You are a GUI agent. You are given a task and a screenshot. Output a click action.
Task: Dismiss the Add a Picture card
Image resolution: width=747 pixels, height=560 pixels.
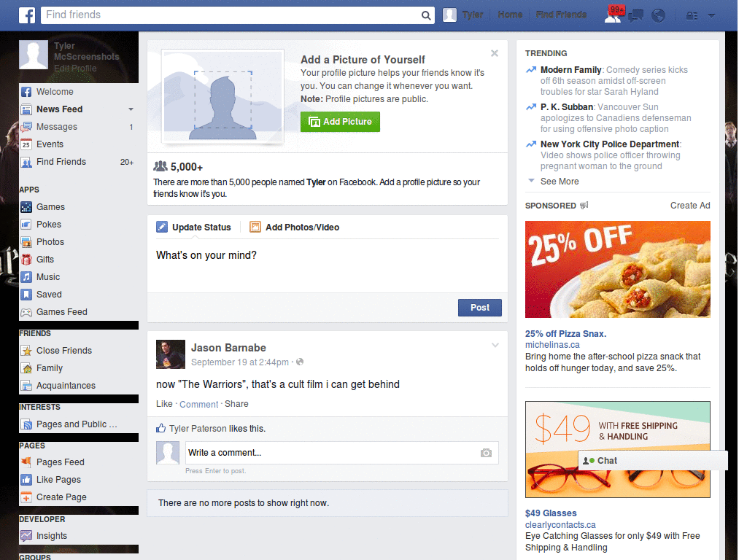[495, 53]
